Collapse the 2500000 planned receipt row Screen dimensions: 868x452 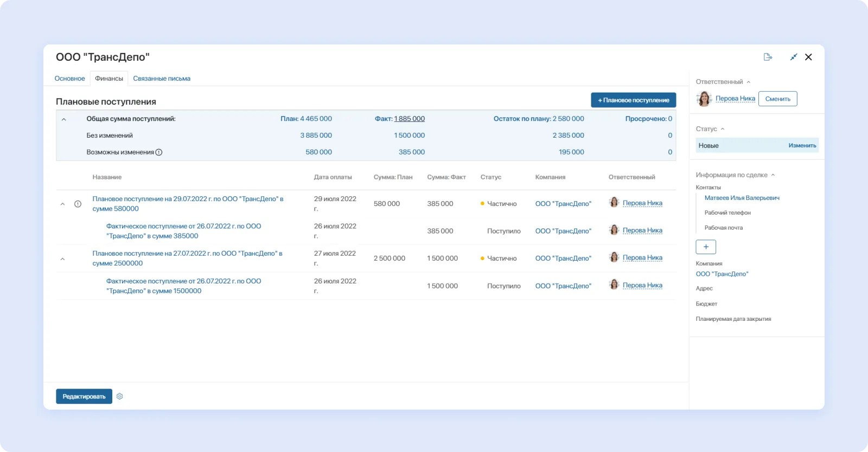pos(62,259)
